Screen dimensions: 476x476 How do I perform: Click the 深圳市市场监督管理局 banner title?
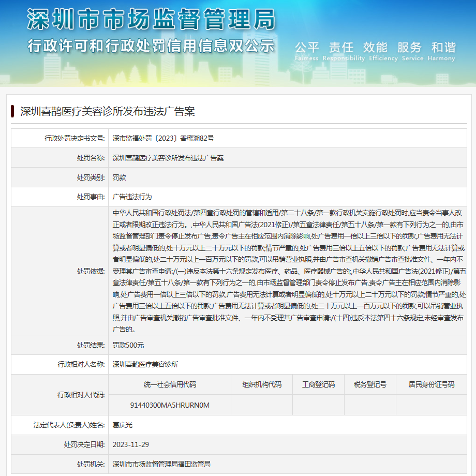tap(151, 20)
